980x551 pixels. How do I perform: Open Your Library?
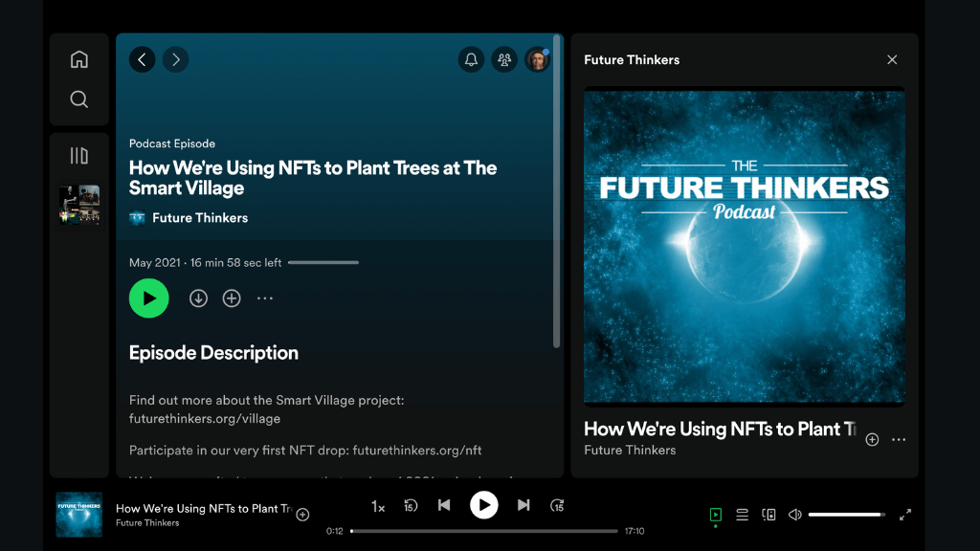point(79,154)
